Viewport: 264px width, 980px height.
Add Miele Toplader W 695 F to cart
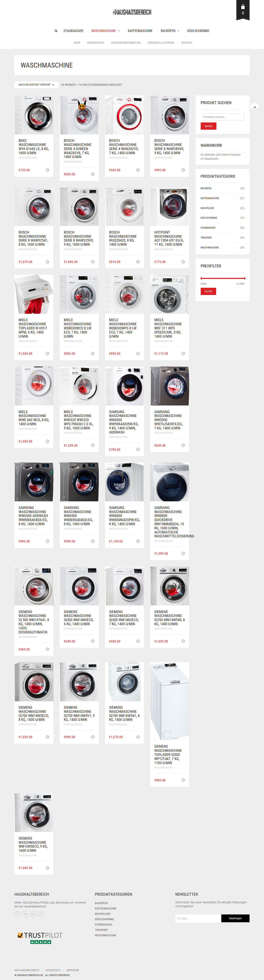click(x=48, y=353)
